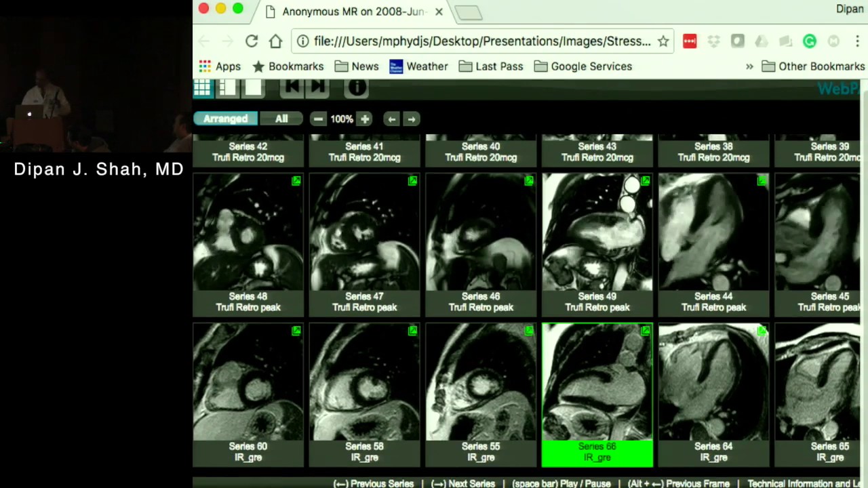Jump to the next series with skip-forward icon
Screen dimensions: 868x488
[x=318, y=87]
